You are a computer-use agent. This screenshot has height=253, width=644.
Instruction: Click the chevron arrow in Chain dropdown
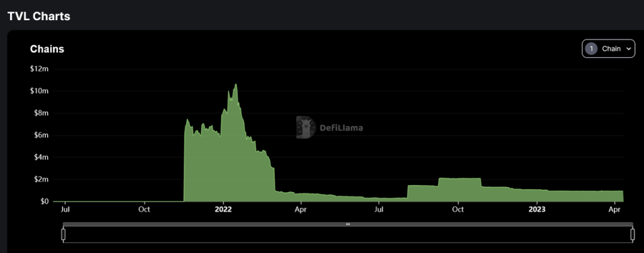pos(628,48)
